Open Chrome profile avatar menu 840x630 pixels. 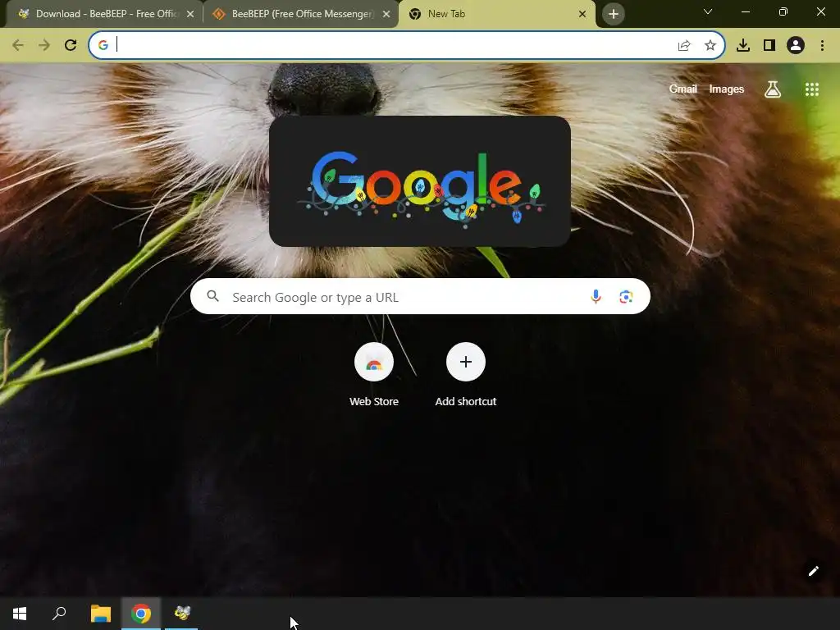796,46
